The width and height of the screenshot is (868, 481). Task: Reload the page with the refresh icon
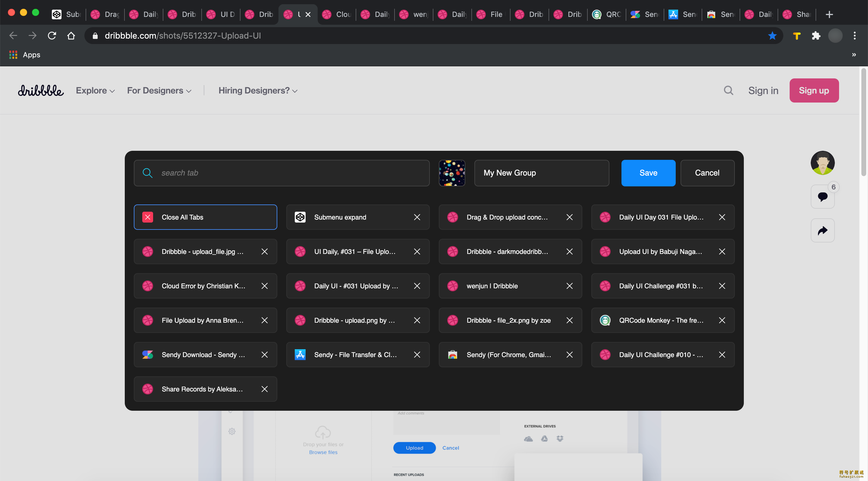coord(52,35)
